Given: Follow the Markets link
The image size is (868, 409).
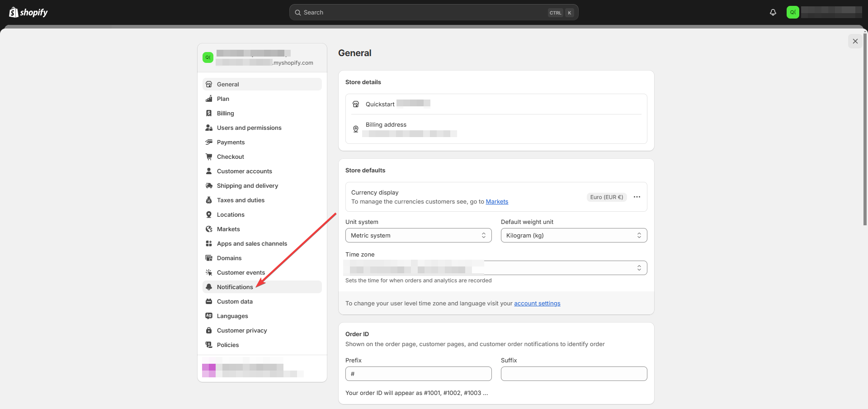Looking at the screenshot, I should click(x=497, y=202).
